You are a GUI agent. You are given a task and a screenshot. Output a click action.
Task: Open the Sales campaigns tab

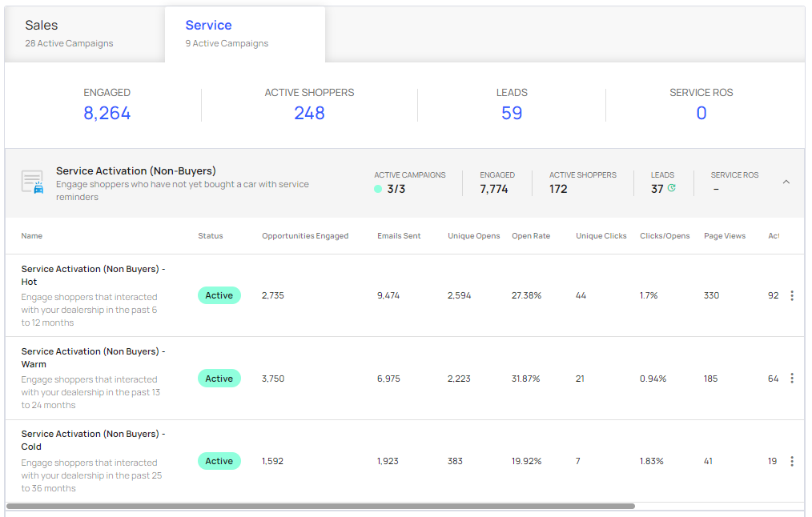coord(69,33)
